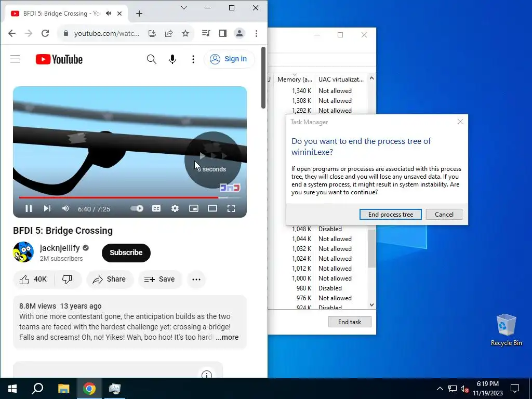Open Chrome profile avatar
Screen dimensions: 532x399
click(x=239, y=33)
